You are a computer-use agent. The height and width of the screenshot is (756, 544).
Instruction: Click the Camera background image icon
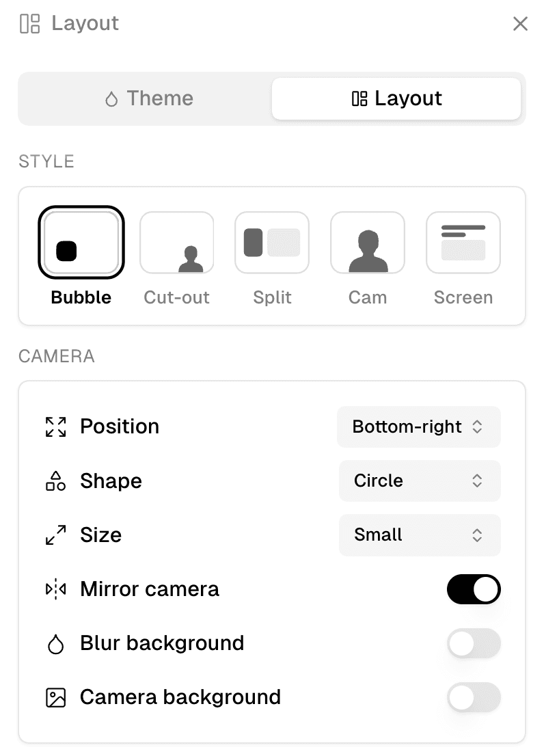(55, 697)
